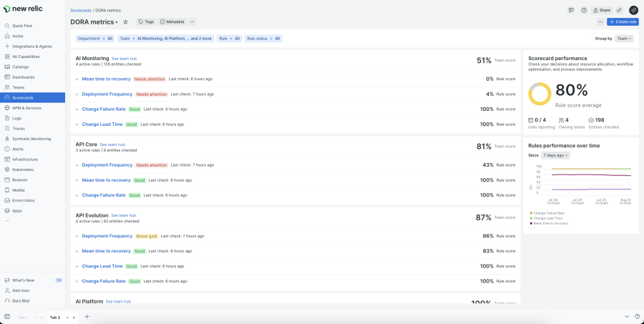Open the Department filter

pos(95,39)
